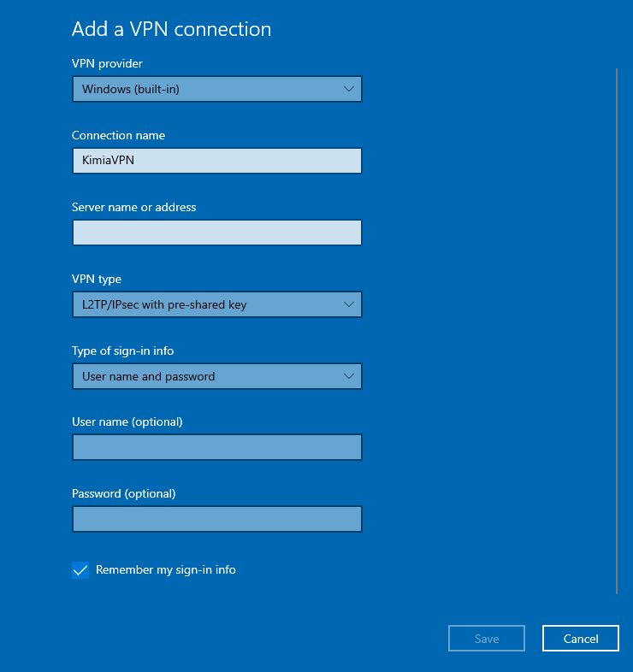
Task: Click the Server name or address label
Action: pyautogui.click(x=133, y=207)
